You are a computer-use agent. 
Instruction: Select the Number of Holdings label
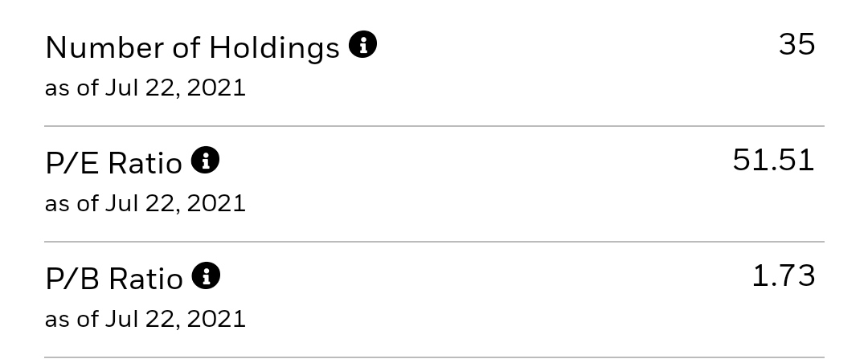(192, 47)
